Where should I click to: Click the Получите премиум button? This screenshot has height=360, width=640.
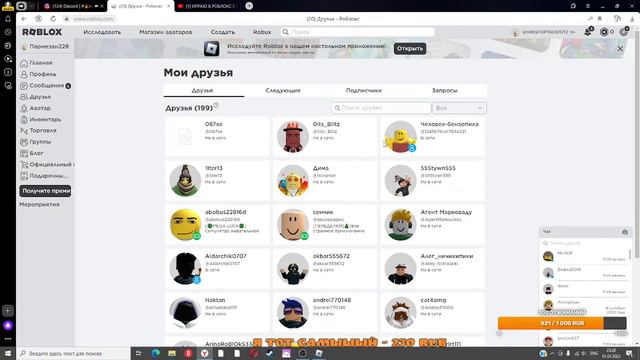coord(45,191)
